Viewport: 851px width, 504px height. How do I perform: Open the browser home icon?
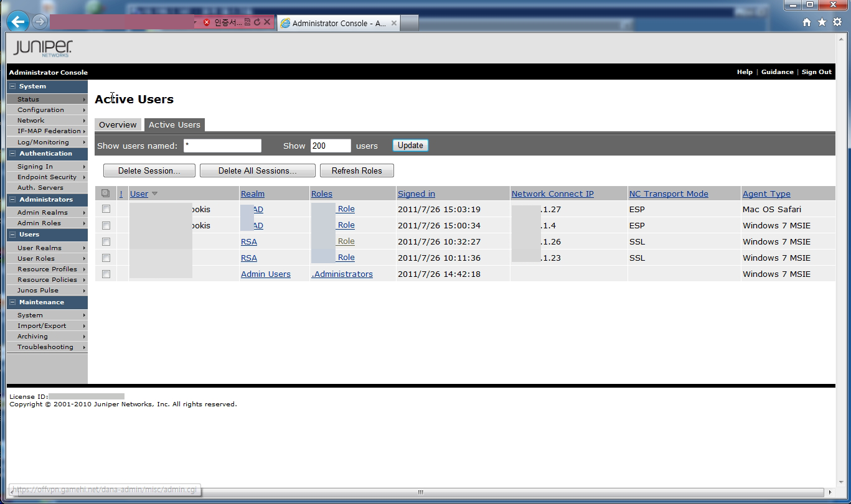point(807,22)
